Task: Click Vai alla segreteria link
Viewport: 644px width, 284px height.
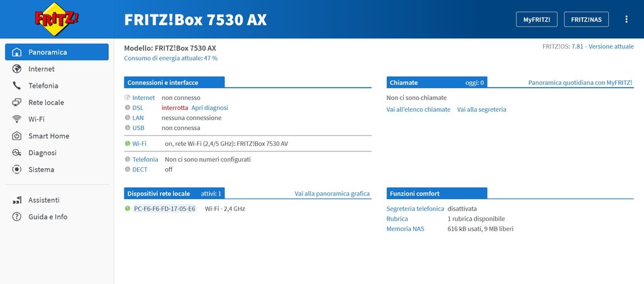Action: pyautogui.click(x=481, y=109)
